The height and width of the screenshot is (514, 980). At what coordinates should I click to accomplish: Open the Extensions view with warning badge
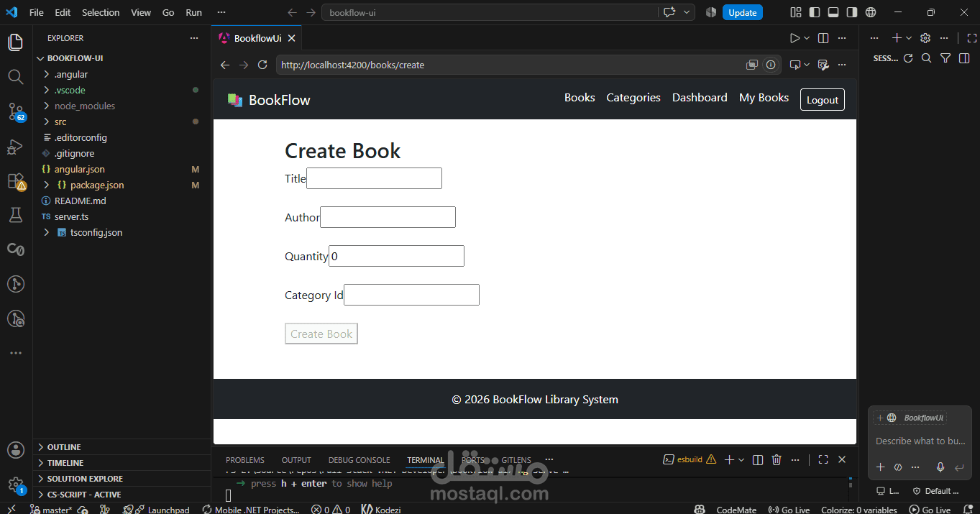pos(15,181)
